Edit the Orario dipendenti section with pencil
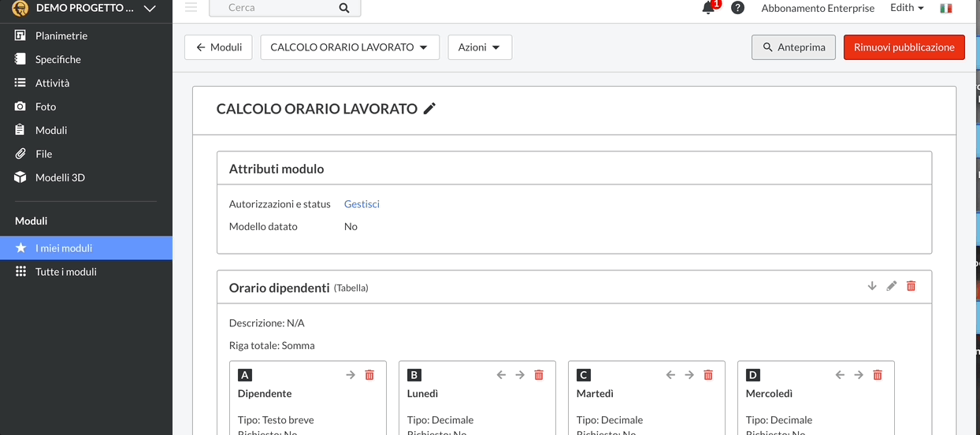The height and width of the screenshot is (435, 980). point(891,286)
